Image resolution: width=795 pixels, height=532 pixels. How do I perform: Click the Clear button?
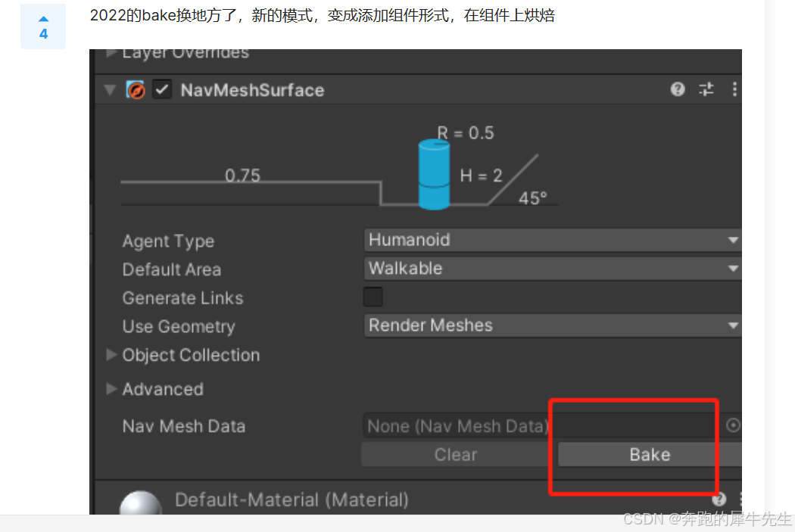[456, 455]
